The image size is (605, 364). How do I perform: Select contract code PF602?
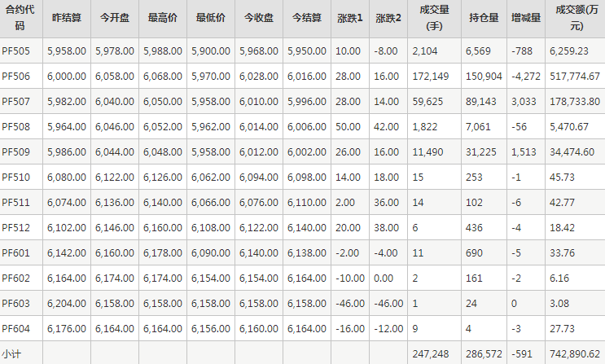tap(15, 278)
